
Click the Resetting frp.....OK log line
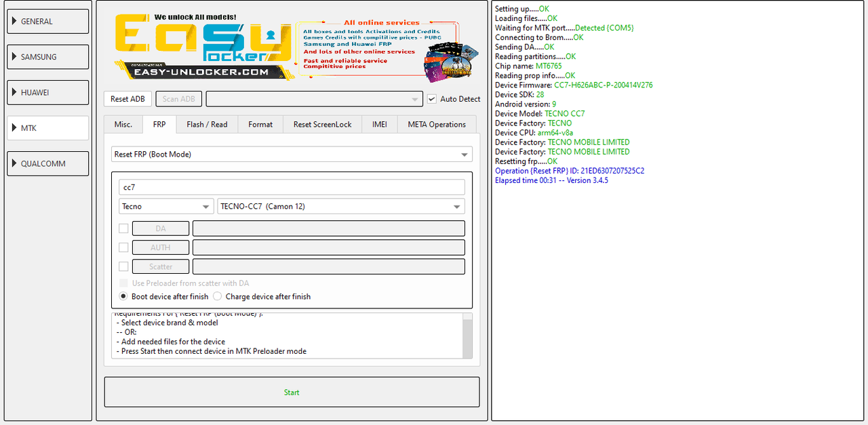[526, 161]
